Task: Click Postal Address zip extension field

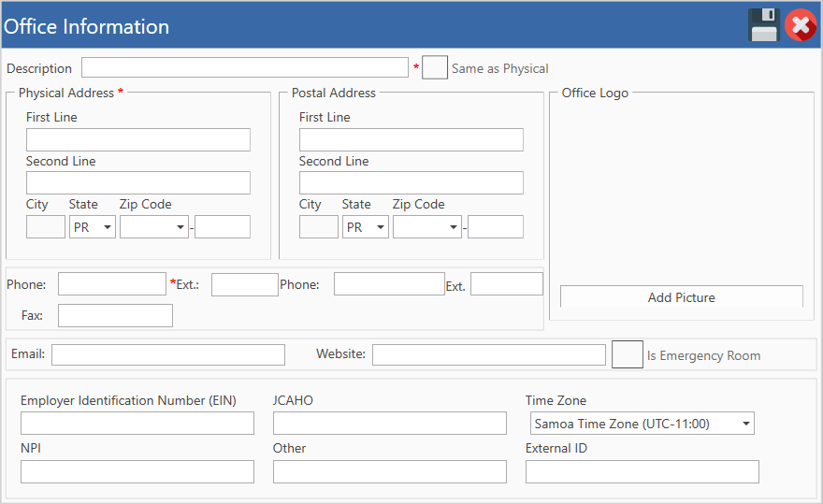Action: click(496, 227)
